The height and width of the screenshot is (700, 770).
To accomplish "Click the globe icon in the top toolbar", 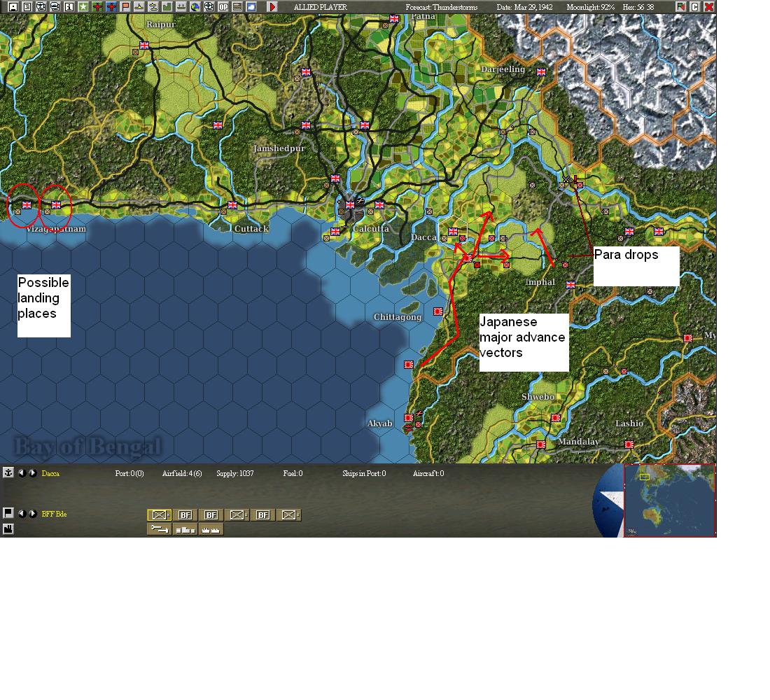I will pyautogui.click(x=195, y=7).
